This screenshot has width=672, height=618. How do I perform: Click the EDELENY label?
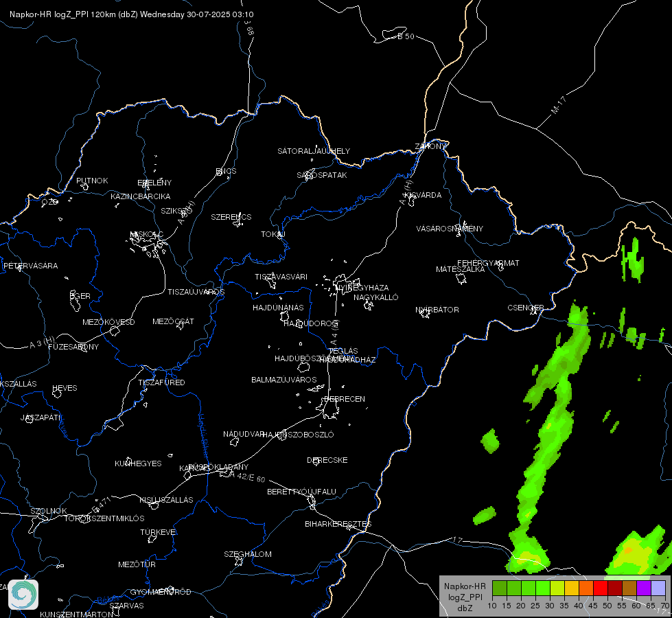coord(154,183)
